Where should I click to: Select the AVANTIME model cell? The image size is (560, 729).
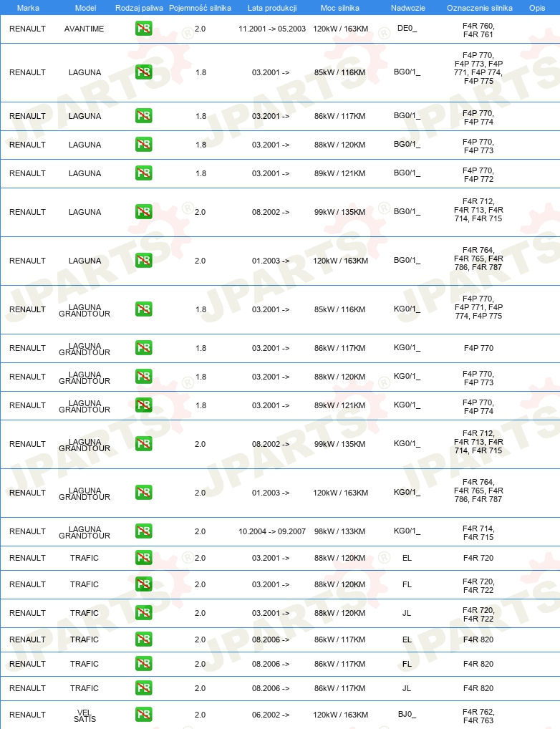tap(85, 29)
